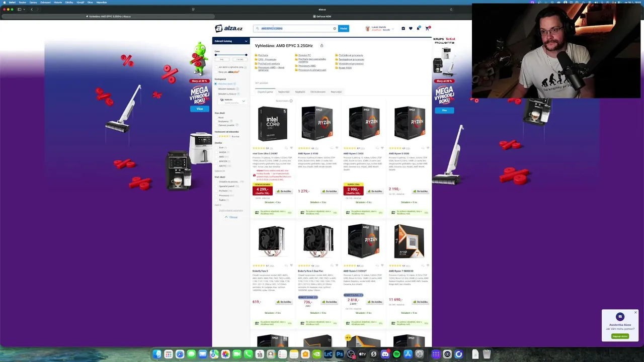This screenshot has width=644, height=362.
Task: Move the left handle of the Cena slider
Action: [216, 55]
